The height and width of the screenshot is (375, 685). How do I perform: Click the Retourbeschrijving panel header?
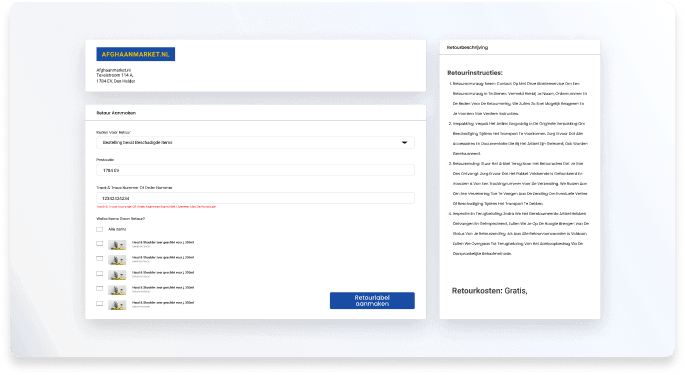pyautogui.click(x=520, y=48)
